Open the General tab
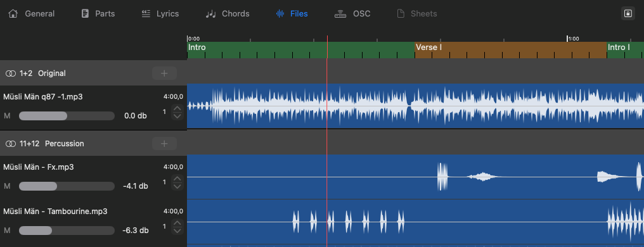The image size is (644, 247). point(32,13)
